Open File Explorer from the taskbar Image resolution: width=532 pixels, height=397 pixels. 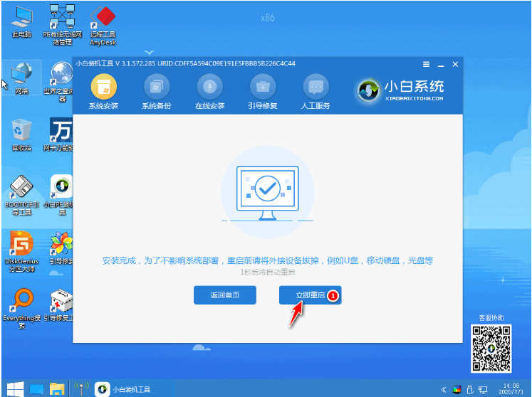tap(57, 389)
